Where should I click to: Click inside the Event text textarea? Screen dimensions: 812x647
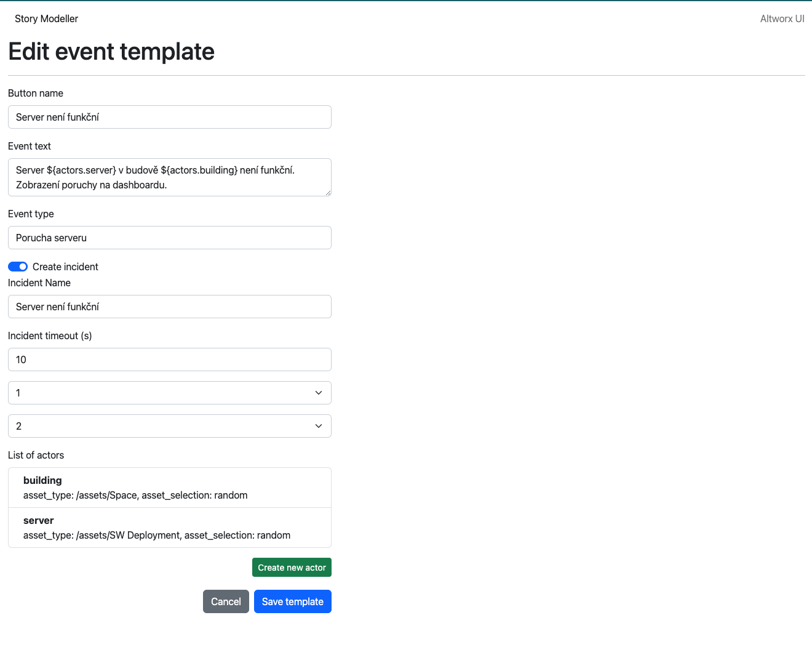pyautogui.click(x=169, y=177)
